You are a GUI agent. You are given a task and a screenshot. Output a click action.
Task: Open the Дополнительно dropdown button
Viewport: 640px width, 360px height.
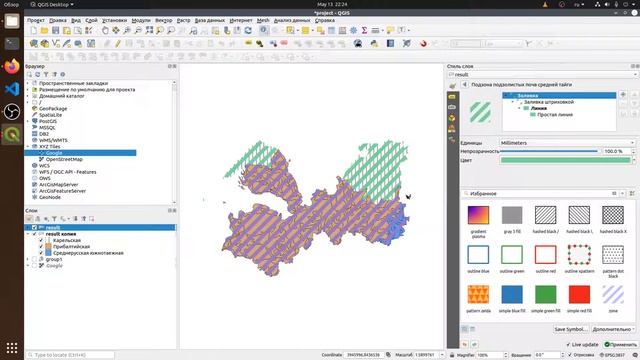[x=613, y=329]
